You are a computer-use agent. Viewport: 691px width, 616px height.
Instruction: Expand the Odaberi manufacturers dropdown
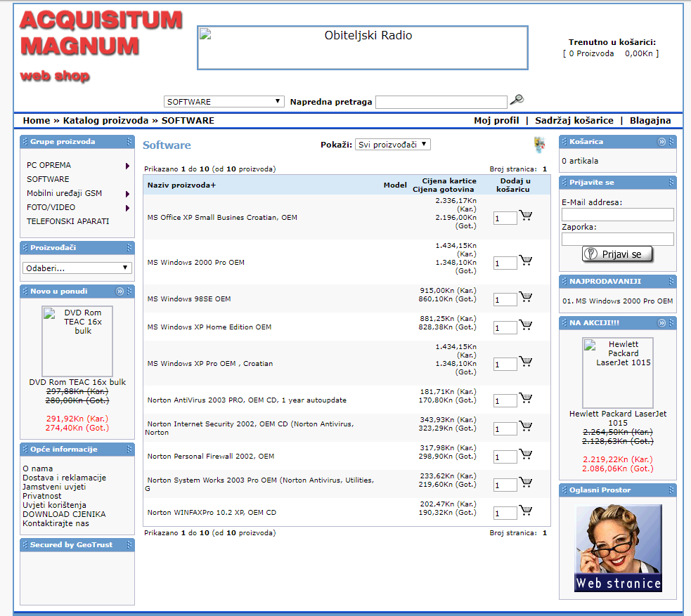pyautogui.click(x=77, y=268)
